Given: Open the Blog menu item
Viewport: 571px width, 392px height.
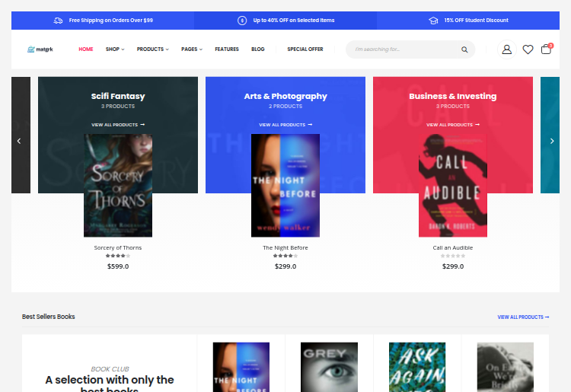Looking at the screenshot, I should point(258,49).
